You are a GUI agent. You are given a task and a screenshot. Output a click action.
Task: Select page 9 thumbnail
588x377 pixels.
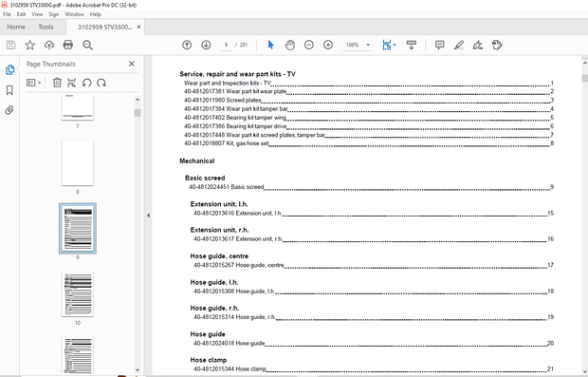click(78, 228)
